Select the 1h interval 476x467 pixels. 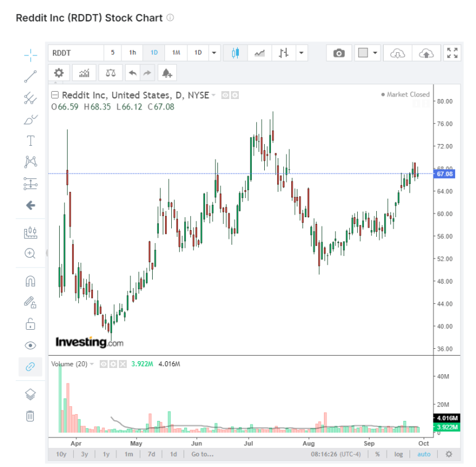coord(132,53)
